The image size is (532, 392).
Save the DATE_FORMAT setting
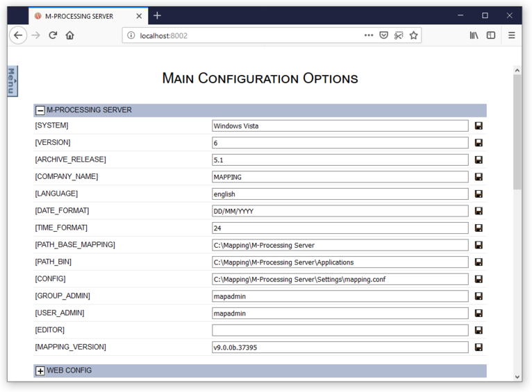pyautogui.click(x=479, y=211)
